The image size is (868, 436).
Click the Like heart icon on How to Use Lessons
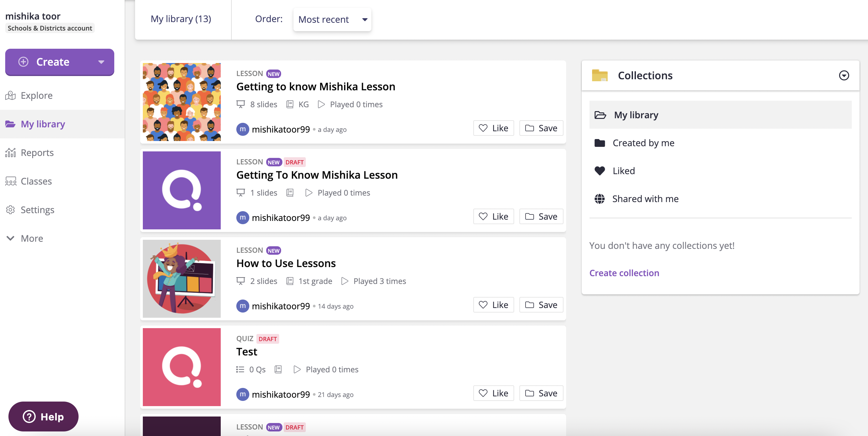pos(483,305)
